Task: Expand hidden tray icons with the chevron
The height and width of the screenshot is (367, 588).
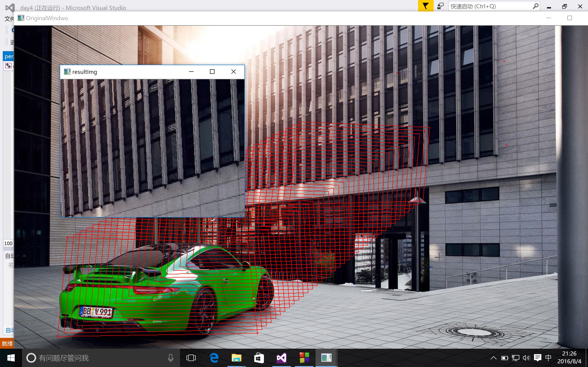Action: click(x=493, y=358)
